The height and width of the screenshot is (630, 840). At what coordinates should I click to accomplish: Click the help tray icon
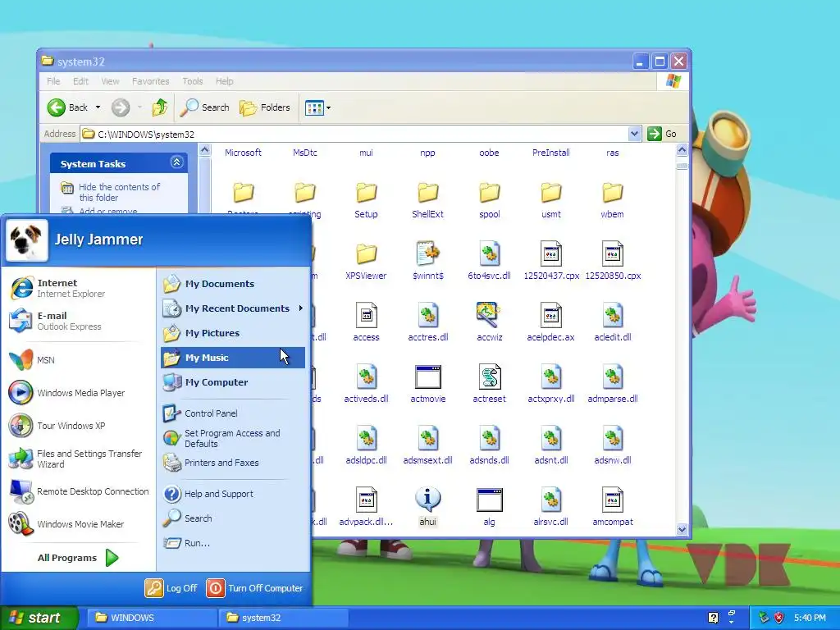pyautogui.click(x=713, y=618)
